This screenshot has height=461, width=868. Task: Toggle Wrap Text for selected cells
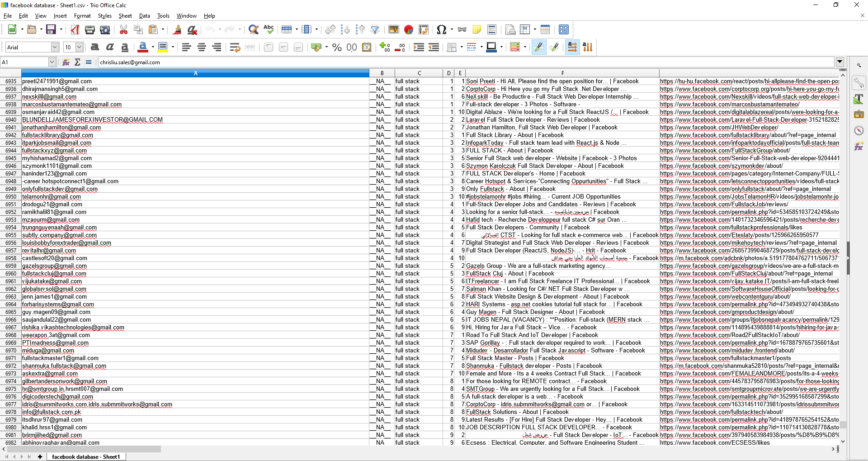(x=235, y=48)
